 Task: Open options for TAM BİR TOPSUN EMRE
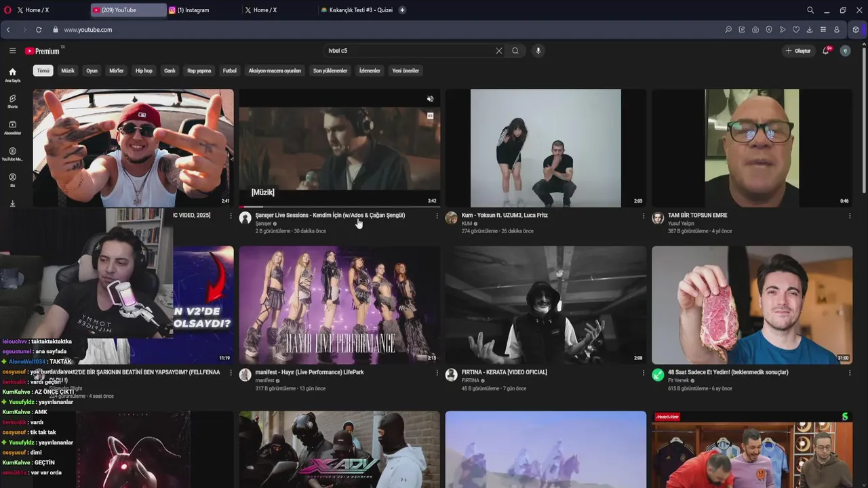[850, 216]
